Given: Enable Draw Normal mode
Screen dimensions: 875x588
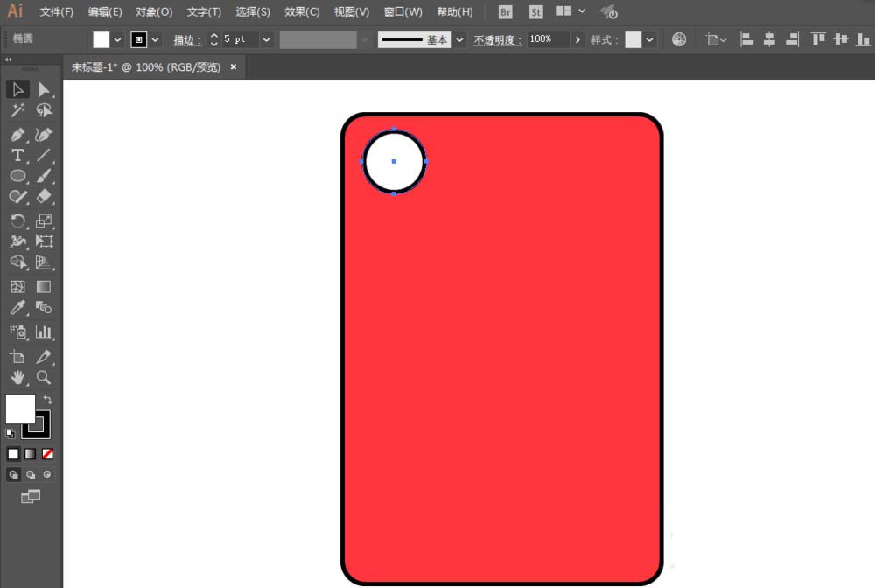Looking at the screenshot, I should [x=13, y=475].
